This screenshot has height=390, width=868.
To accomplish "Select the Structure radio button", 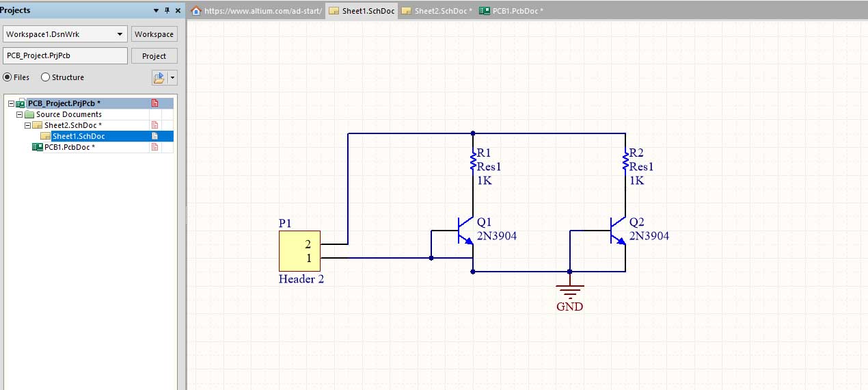I will (x=46, y=77).
